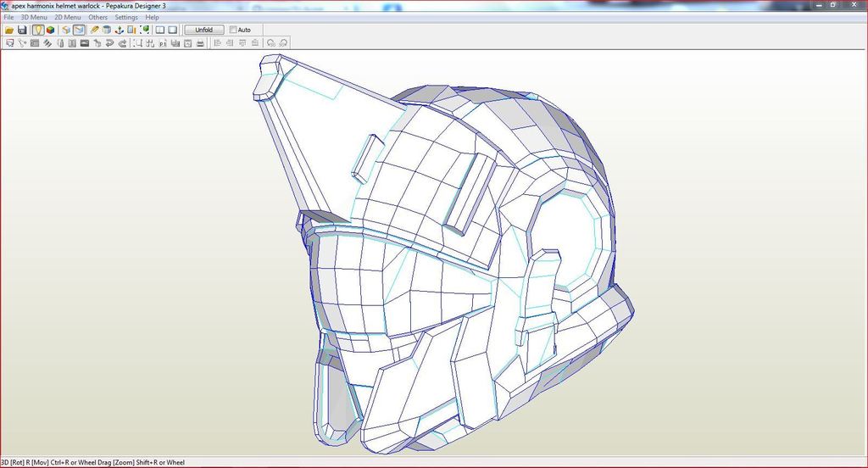The image size is (868, 468).
Task: Switch to single-pane window view icon
Action: [172, 30]
